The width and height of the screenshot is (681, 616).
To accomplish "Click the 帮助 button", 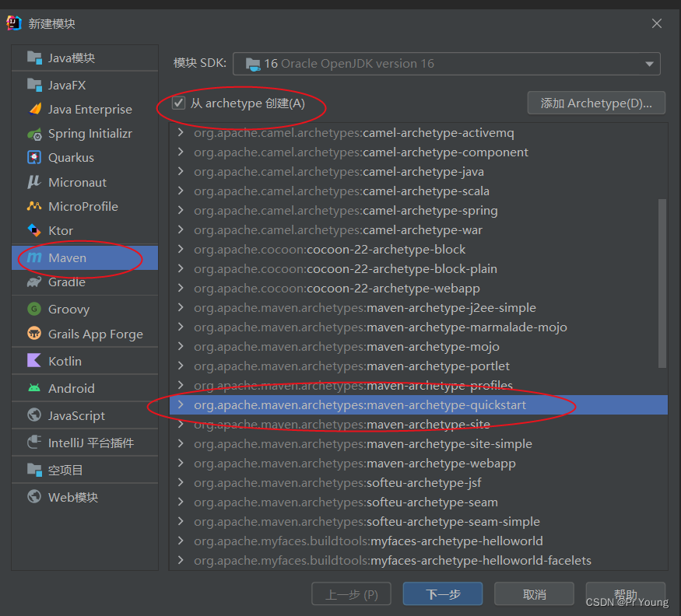I will coord(626,594).
